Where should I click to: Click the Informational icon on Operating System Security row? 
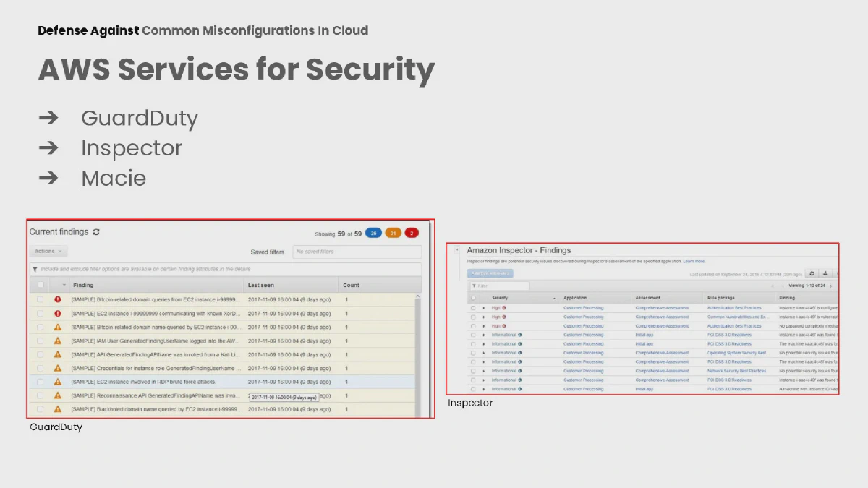pyautogui.click(x=519, y=353)
